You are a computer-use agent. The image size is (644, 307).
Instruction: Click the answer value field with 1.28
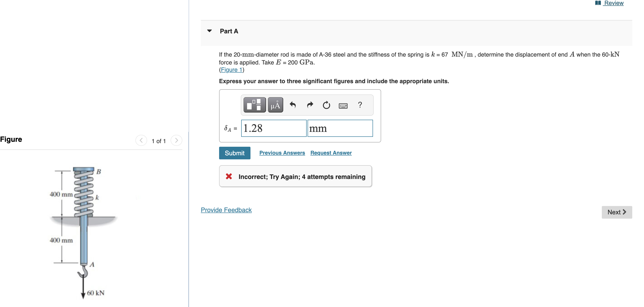273,128
